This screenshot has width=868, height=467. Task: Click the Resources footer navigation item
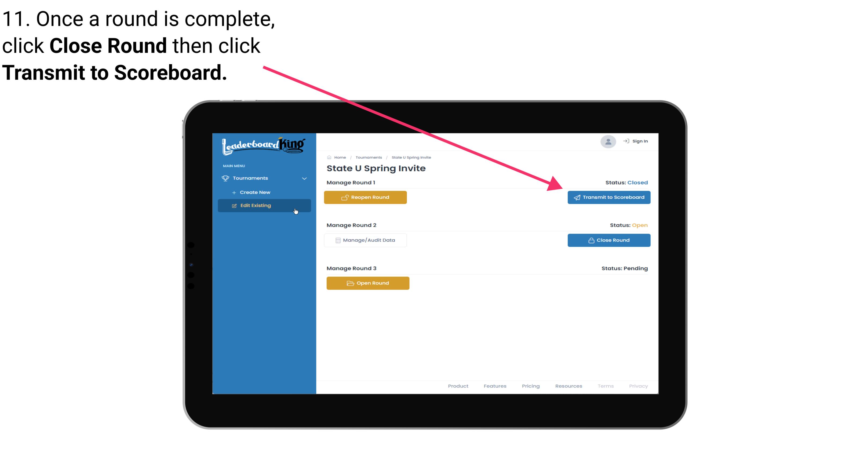(568, 386)
